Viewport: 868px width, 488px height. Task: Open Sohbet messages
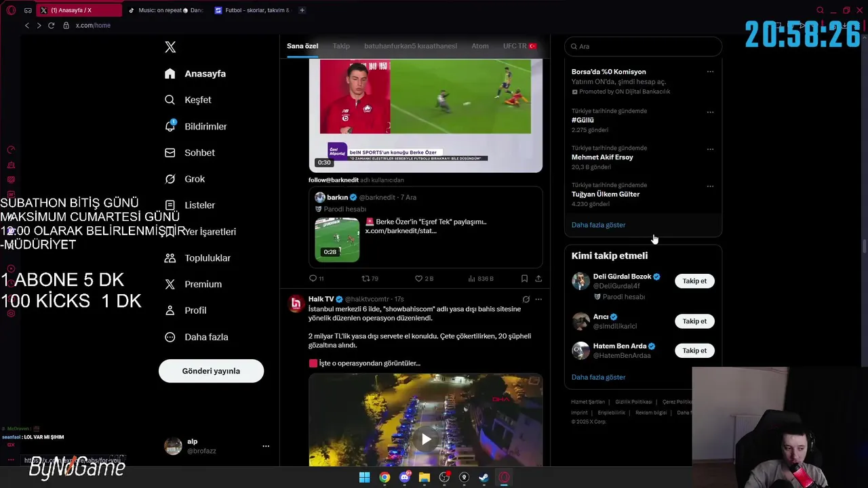[189, 152]
